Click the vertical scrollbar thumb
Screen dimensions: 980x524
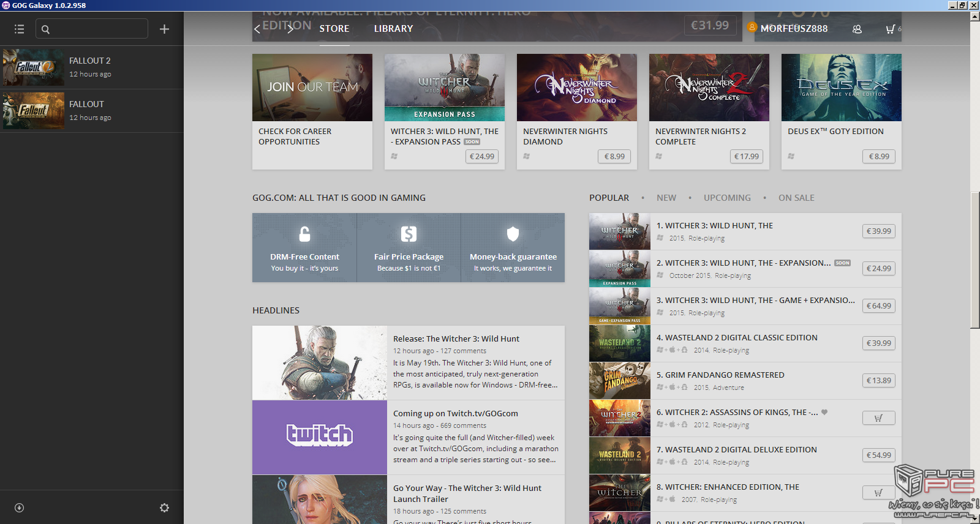pyautogui.click(x=975, y=260)
